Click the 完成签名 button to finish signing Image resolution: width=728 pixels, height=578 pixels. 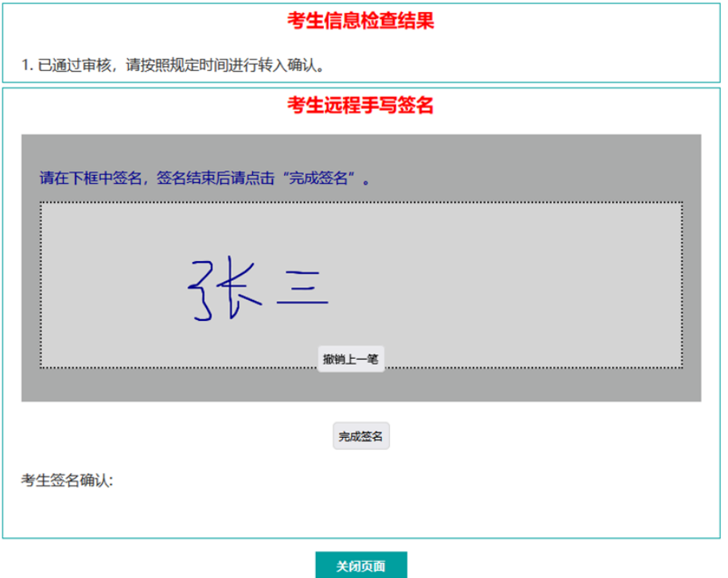tap(360, 435)
